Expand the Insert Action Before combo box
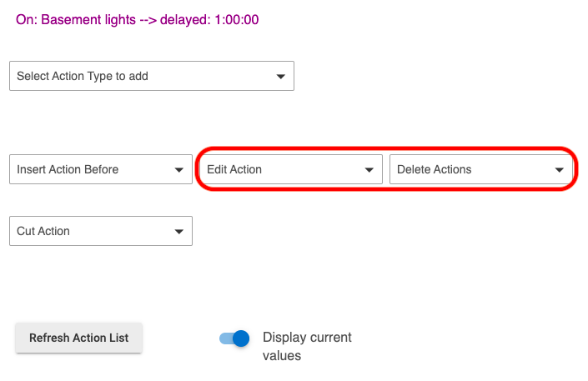Viewport: 588px width, 381px height. pos(100,169)
